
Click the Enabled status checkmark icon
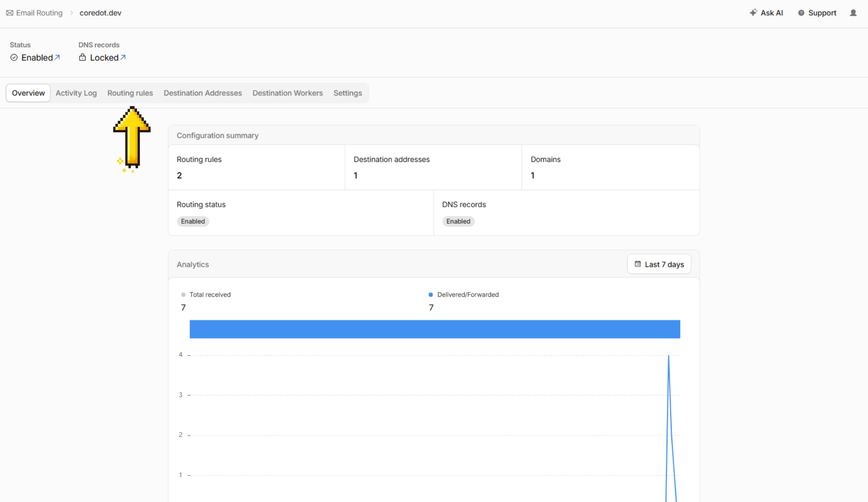[14, 57]
